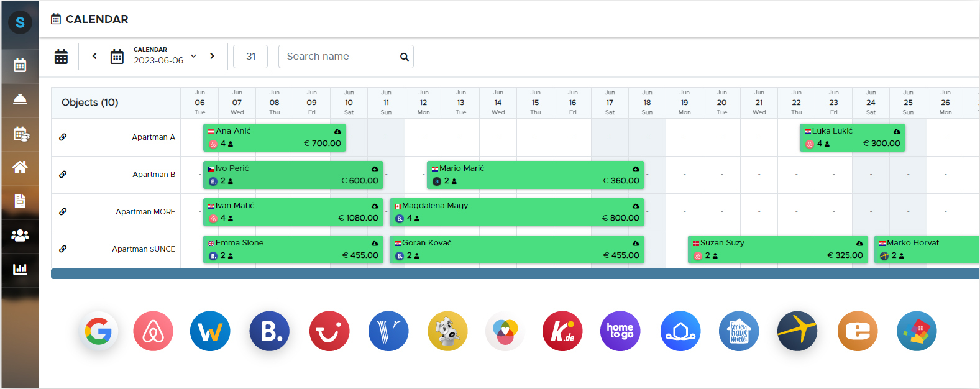Image resolution: width=980 pixels, height=389 pixels.
Task: Select the Jun 17 Sat column header
Action: pos(610,103)
